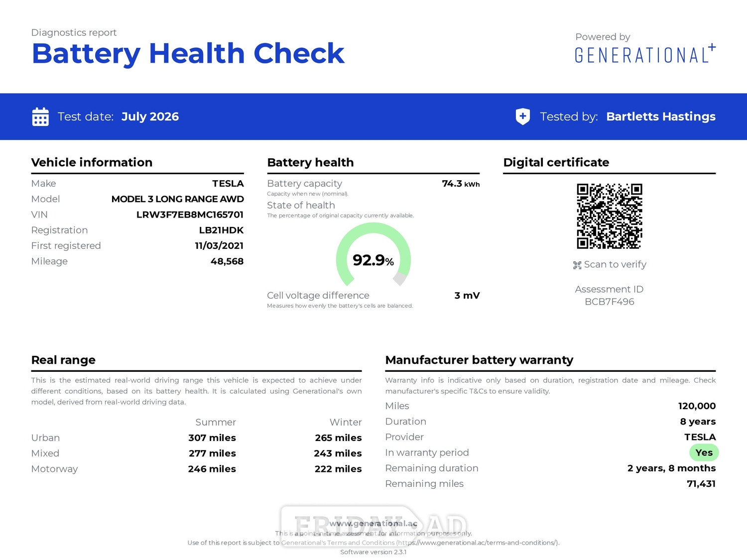
Task: Click the shield icon beside Tested by
Action: 522,116
